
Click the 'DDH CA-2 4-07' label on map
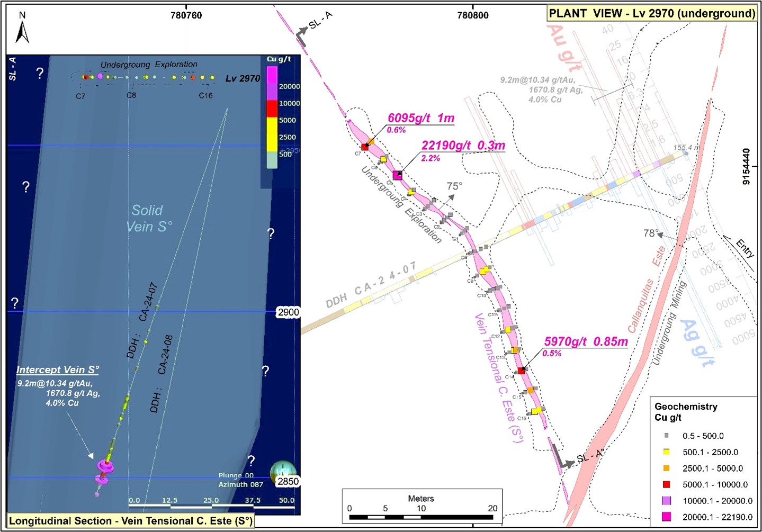click(x=371, y=285)
